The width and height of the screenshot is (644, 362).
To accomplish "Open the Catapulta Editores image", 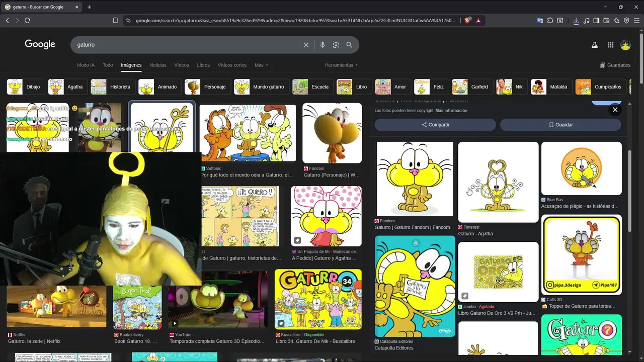I will pyautogui.click(x=415, y=286).
